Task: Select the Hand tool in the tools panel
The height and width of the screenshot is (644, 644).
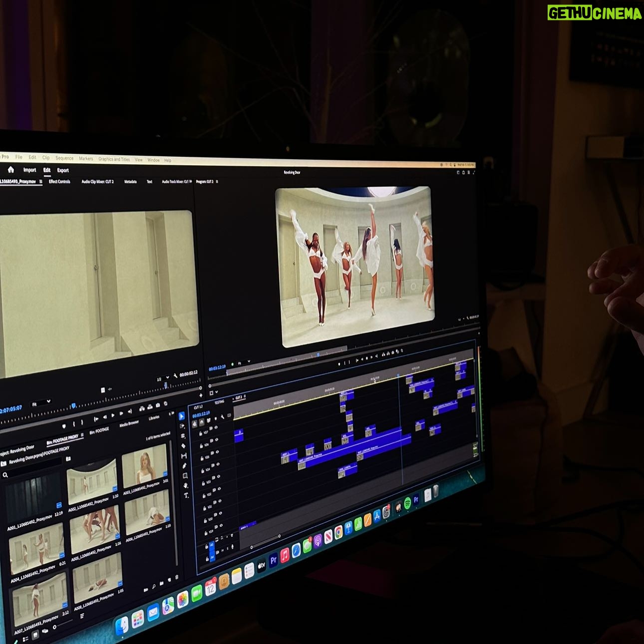Action: tap(186, 485)
